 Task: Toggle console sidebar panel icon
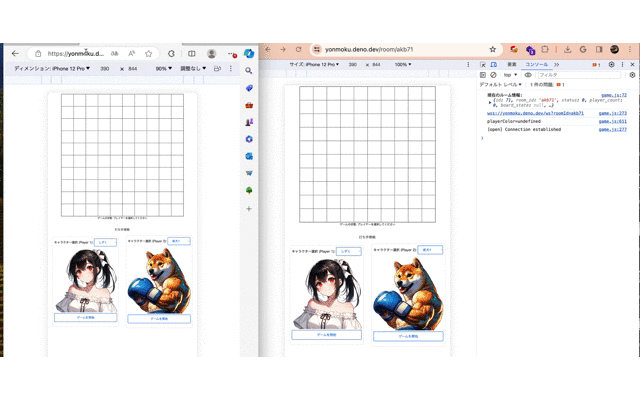[483, 75]
